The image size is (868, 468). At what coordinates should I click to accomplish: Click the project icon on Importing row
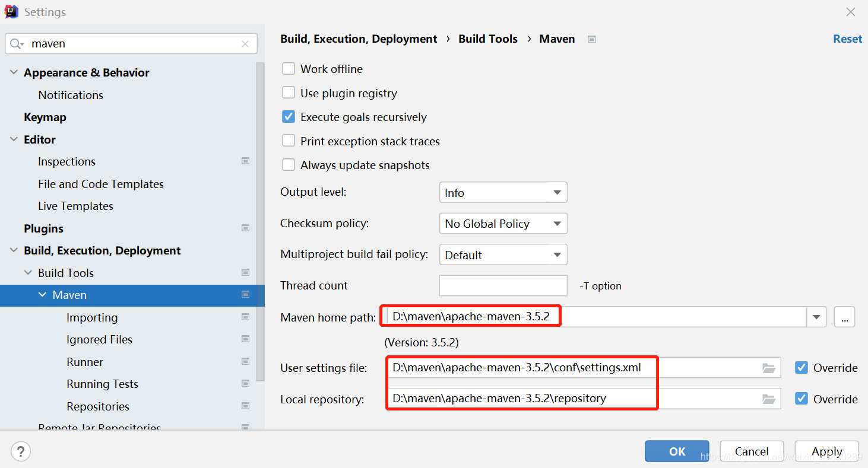tap(245, 317)
